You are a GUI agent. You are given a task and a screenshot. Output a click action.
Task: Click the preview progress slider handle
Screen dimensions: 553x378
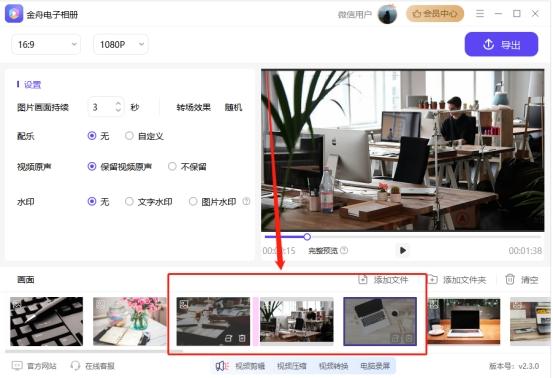(x=307, y=237)
